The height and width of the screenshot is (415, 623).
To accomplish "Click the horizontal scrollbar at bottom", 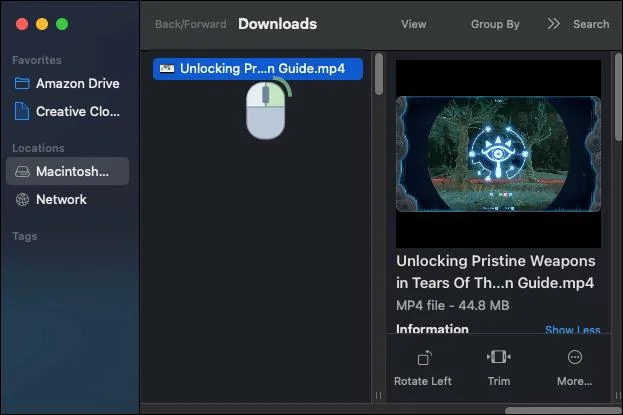I will tap(562, 410).
